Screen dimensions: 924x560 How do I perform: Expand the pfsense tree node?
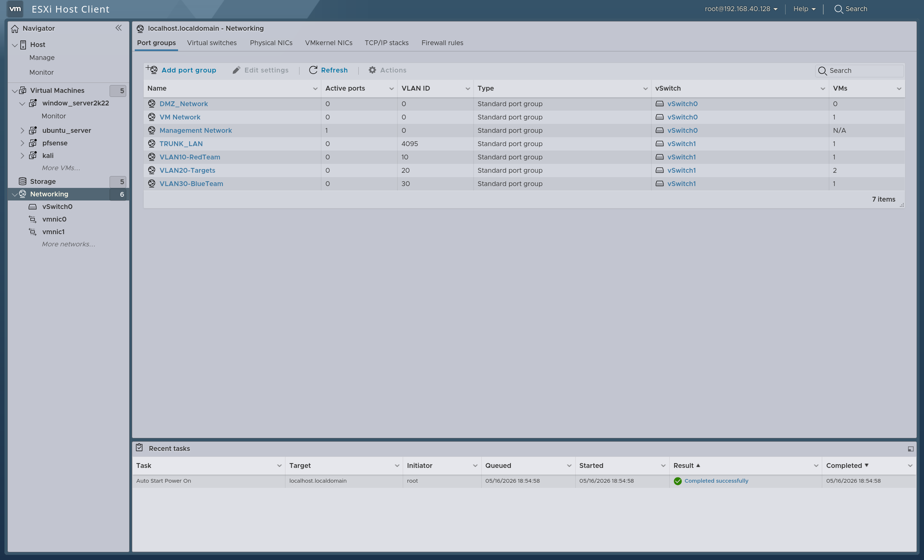(22, 143)
